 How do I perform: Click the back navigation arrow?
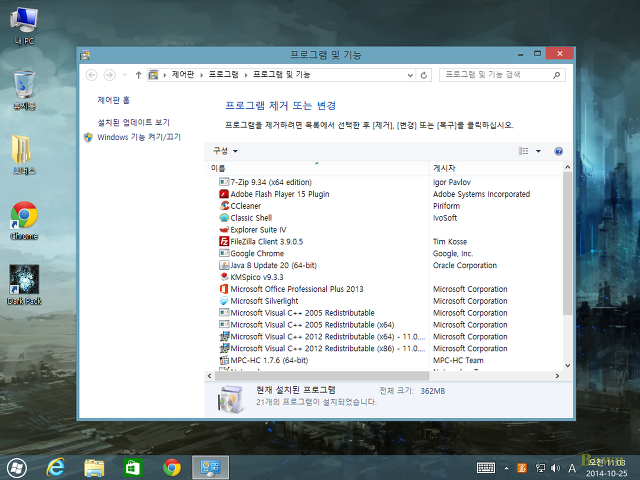pyautogui.click(x=92, y=75)
